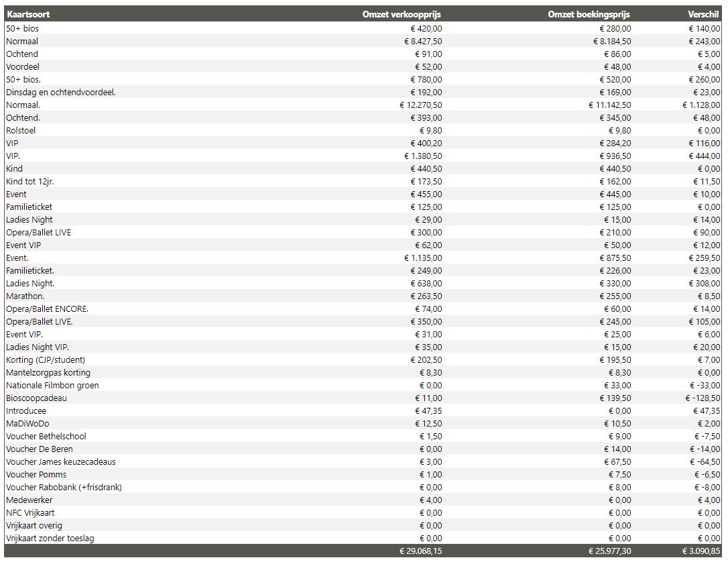Viewport: 728px width, 562px height.
Task: Select the 'Voordeel' row label
Action: [x=22, y=67]
